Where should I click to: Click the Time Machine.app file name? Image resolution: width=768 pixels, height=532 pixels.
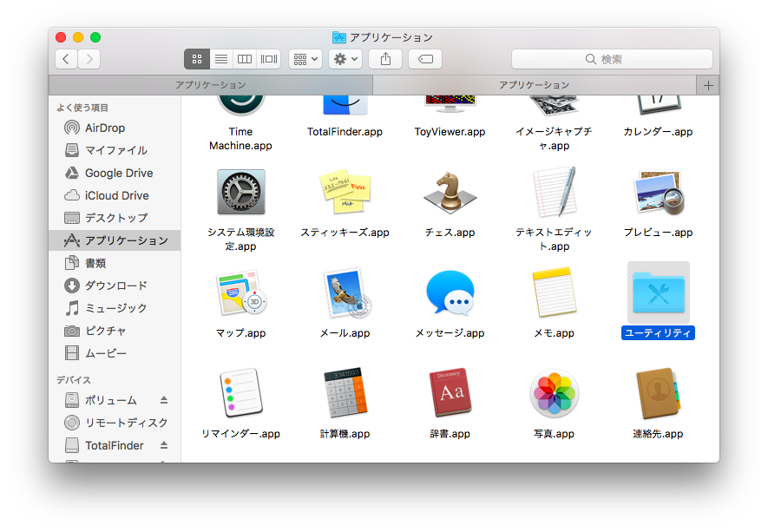pyautogui.click(x=240, y=139)
